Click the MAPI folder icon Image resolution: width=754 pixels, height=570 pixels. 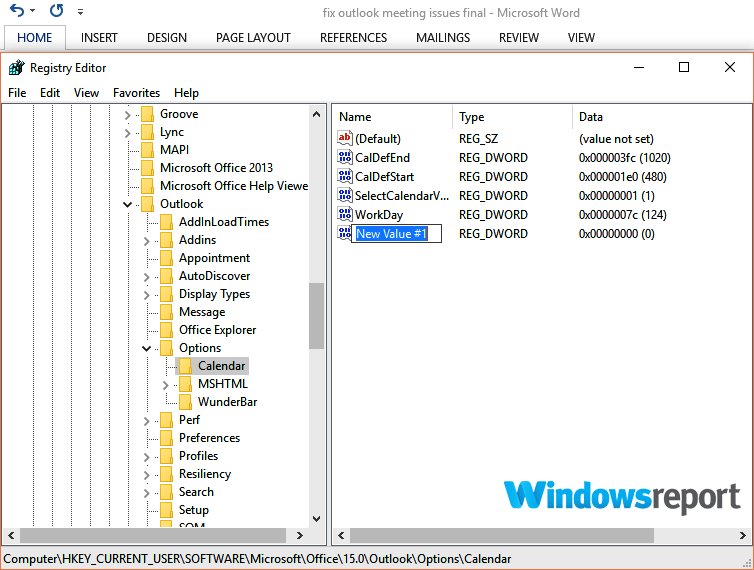147,150
